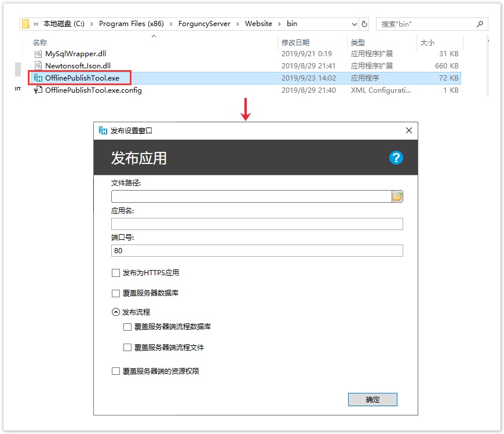Image resolution: width=504 pixels, height=434 pixels.
Task: Click the OfflinePublishTool.exe file icon
Action: tap(38, 78)
